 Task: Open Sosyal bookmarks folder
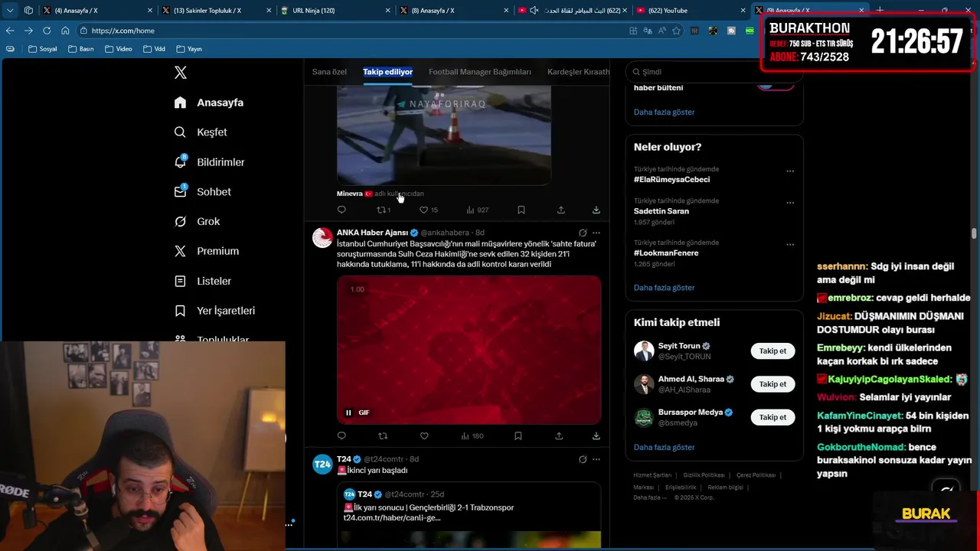42,49
